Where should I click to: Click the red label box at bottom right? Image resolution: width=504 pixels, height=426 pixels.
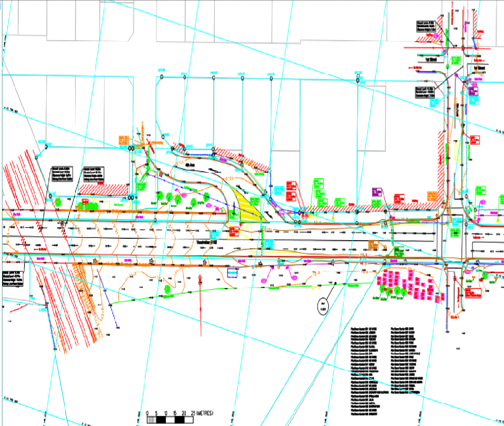473,293
